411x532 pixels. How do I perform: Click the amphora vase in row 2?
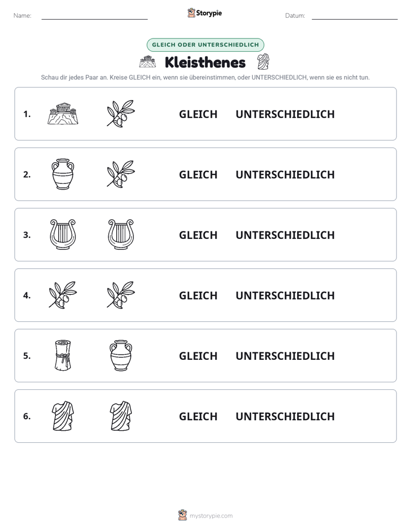pyautogui.click(x=63, y=174)
